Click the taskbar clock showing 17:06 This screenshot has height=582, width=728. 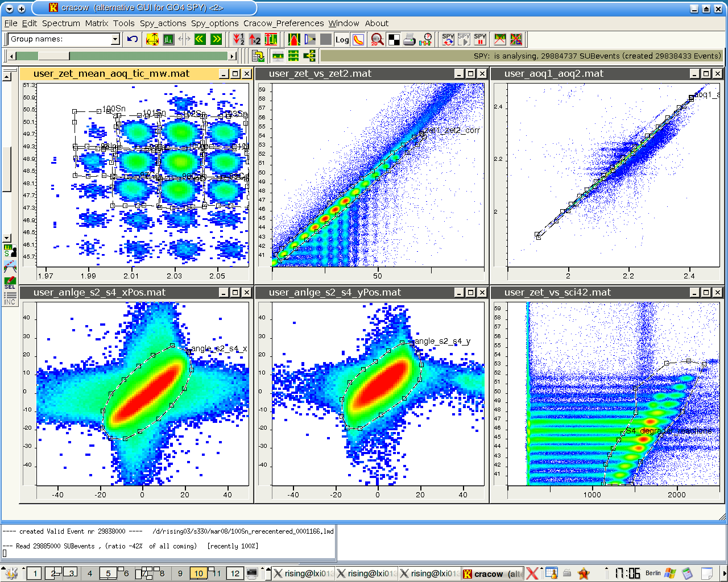point(627,573)
